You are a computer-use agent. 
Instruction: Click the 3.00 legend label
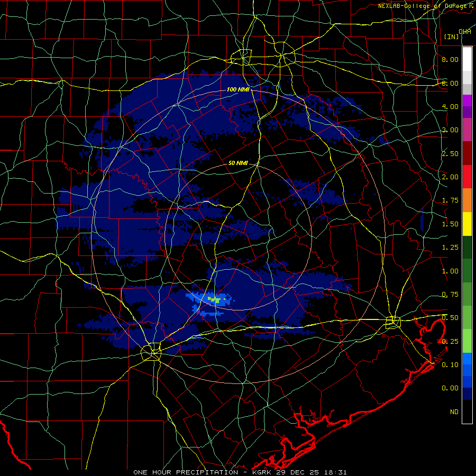(x=450, y=130)
